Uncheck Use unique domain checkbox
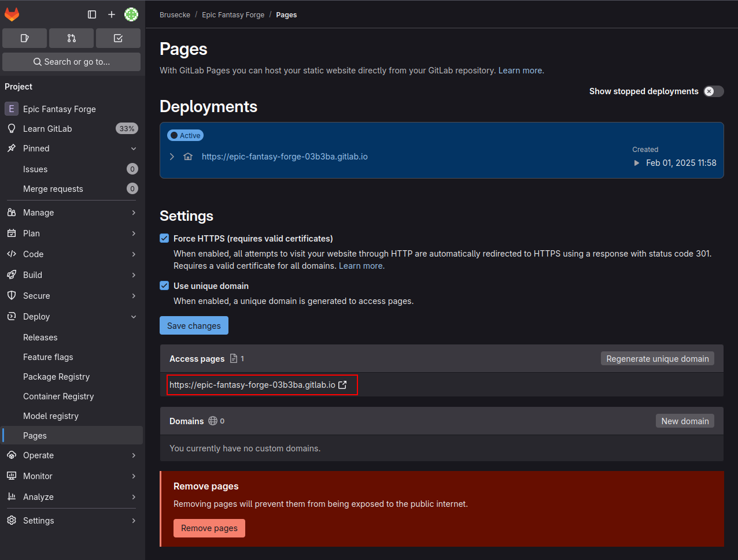738x560 pixels. 164,285
